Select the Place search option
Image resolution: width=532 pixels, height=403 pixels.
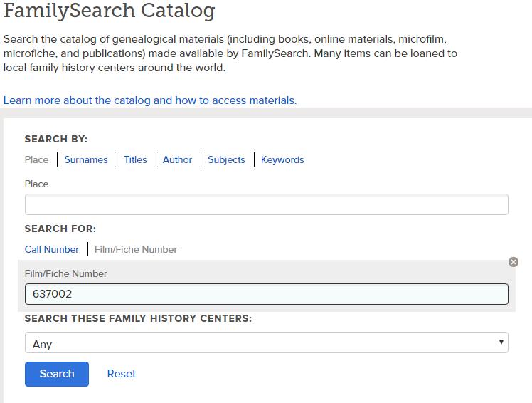pyautogui.click(x=37, y=159)
